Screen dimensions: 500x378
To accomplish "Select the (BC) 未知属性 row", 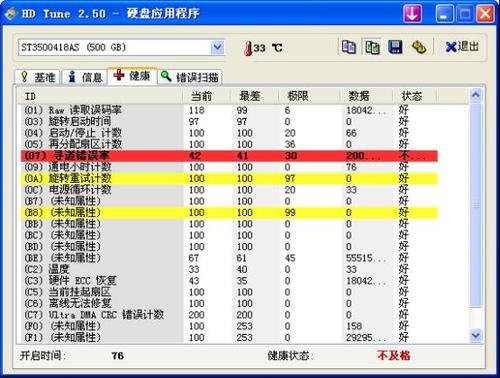I will click(229, 235).
